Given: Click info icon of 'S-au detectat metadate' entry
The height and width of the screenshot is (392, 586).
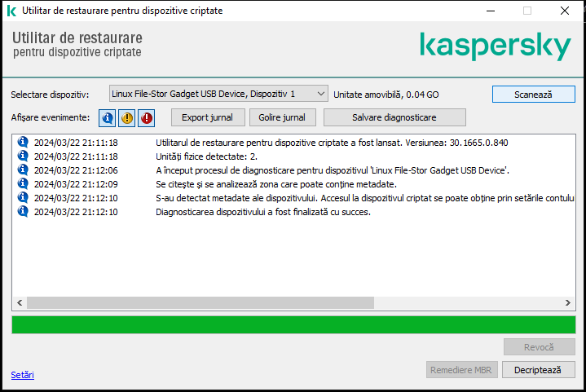Looking at the screenshot, I should click(x=23, y=197).
